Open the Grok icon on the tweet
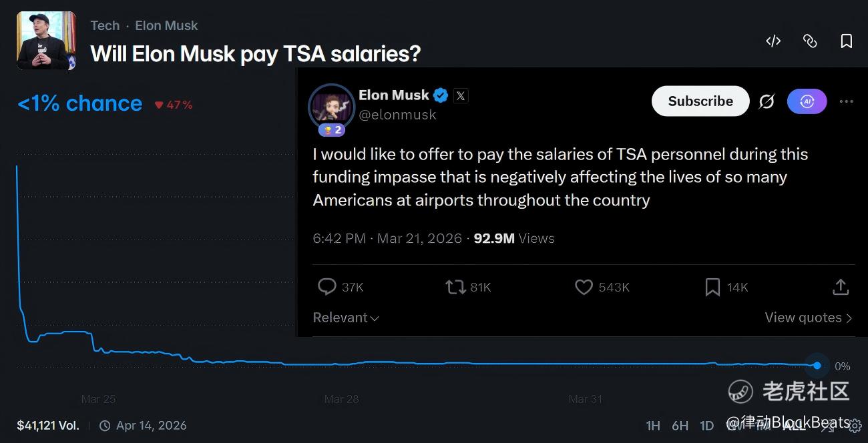 [x=767, y=101]
